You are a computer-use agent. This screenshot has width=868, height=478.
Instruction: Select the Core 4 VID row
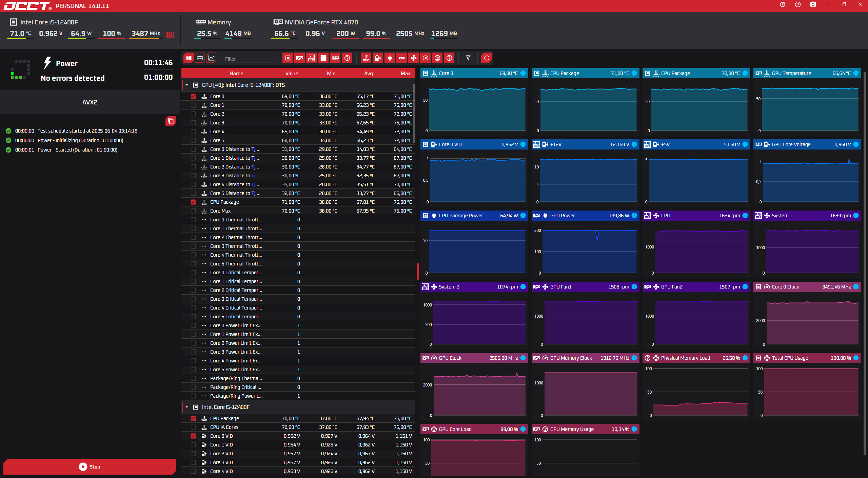pos(298,471)
